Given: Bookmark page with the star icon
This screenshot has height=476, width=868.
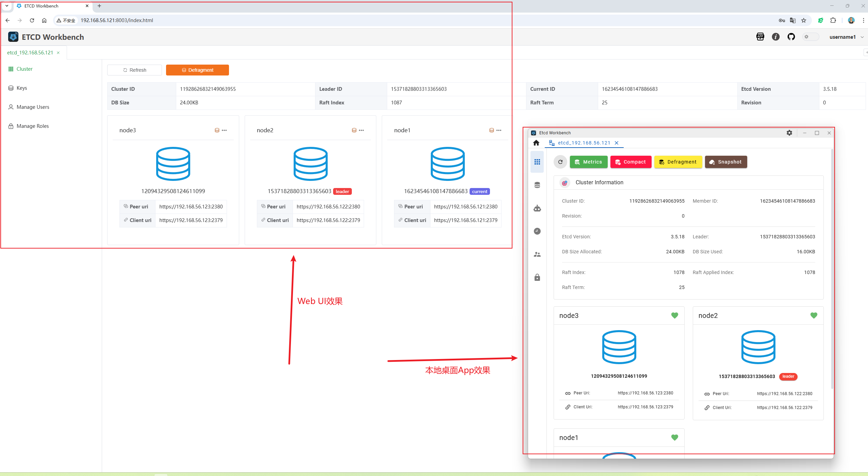Looking at the screenshot, I should 804,20.
